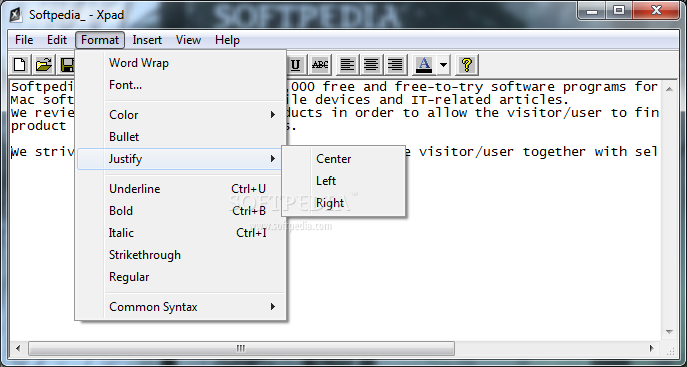The height and width of the screenshot is (367, 687).
Task: Select Center justification
Action: tap(343, 159)
